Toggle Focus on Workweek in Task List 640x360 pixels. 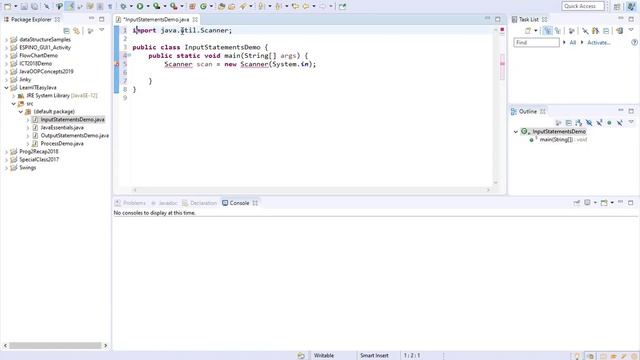(x=571, y=31)
